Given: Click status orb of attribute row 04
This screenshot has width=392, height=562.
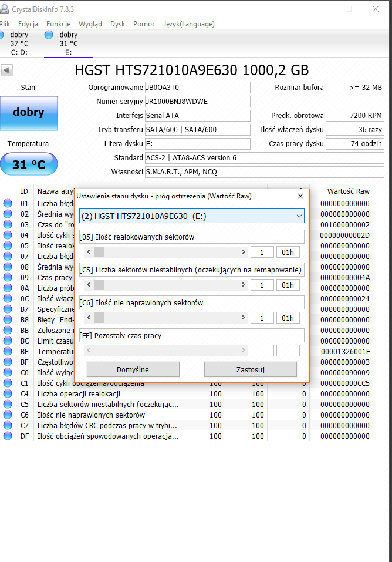Looking at the screenshot, I should [x=8, y=235].
